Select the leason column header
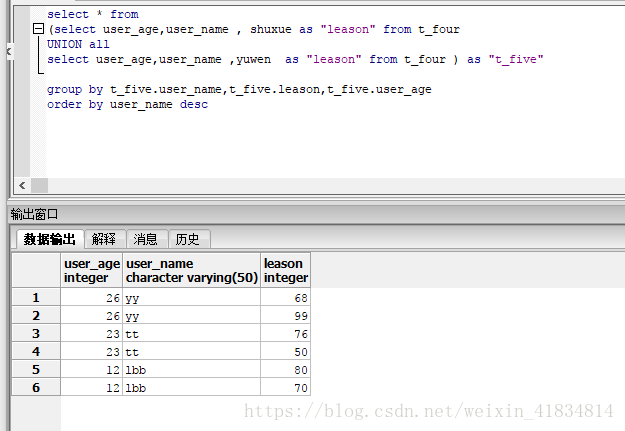This screenshot has width=625, height=431. point(285,270)
